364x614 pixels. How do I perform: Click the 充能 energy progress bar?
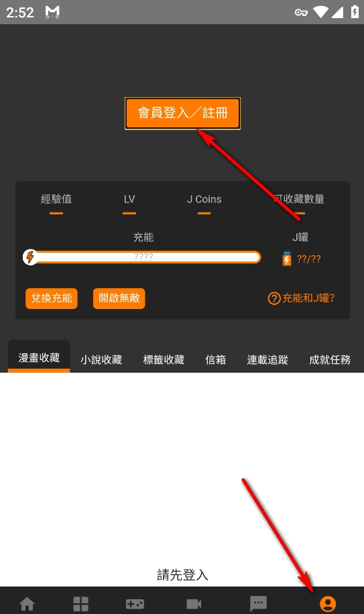click(143, 257)
